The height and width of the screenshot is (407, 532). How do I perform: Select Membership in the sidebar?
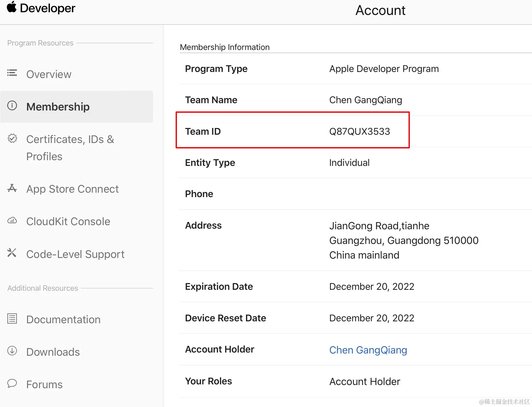(x=58, y=107)
